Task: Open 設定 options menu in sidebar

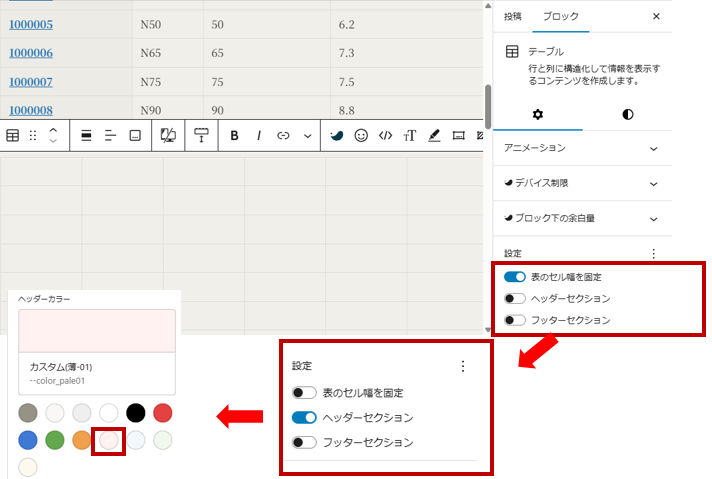Action: [x=653, y=253]
